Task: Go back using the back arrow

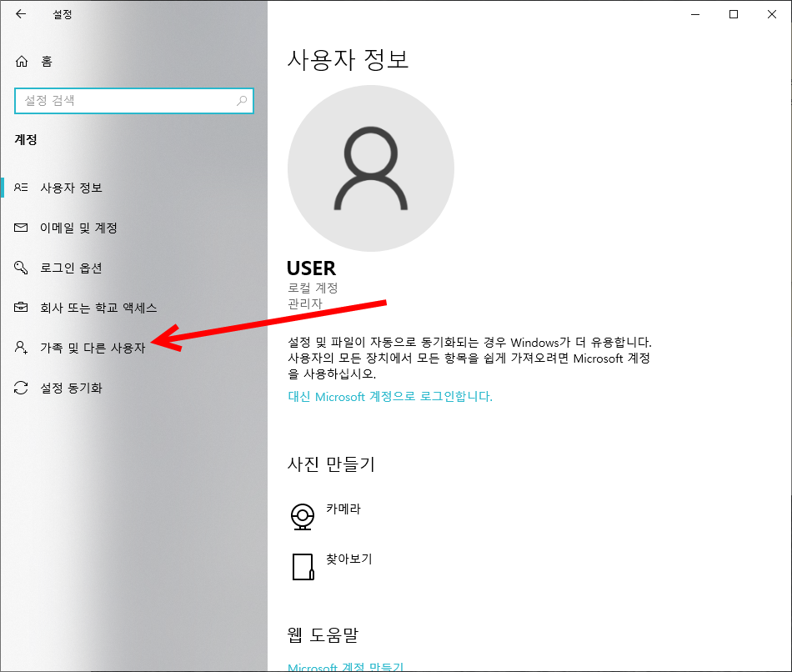Action: coord(21,14)
